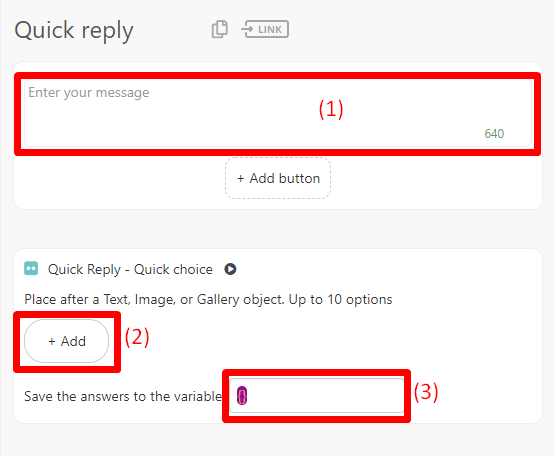Click the 640 remaining characters counter
Screen dimensions: 555x456
494,133
